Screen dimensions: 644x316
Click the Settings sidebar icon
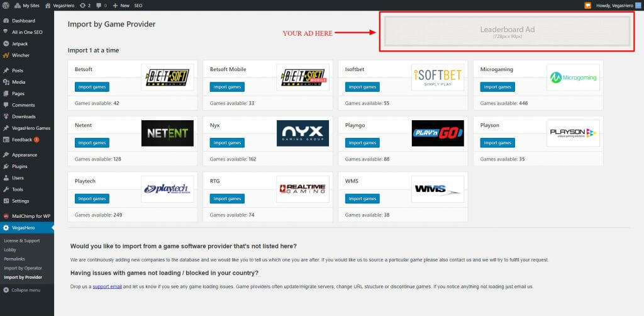(6, 201)
